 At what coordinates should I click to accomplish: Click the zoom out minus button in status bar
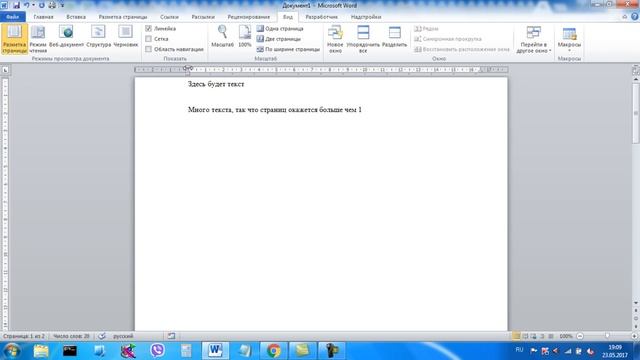click(x=580, y=336)
